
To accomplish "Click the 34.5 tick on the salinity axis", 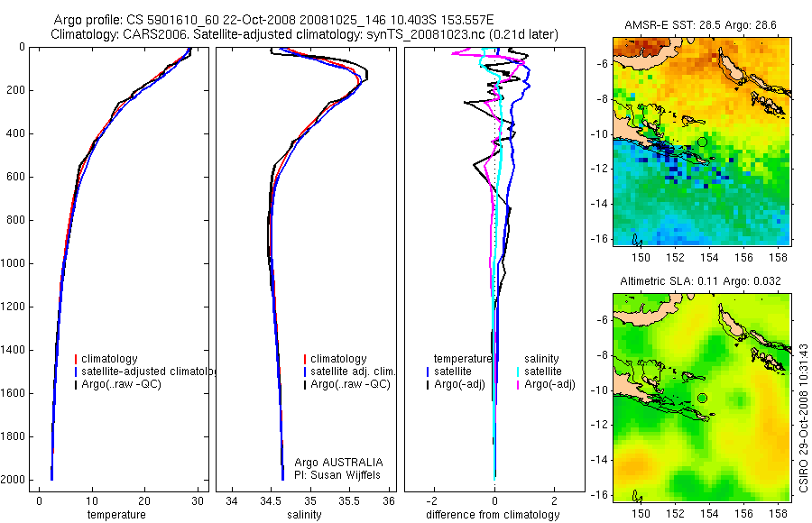I will point(271,501).
